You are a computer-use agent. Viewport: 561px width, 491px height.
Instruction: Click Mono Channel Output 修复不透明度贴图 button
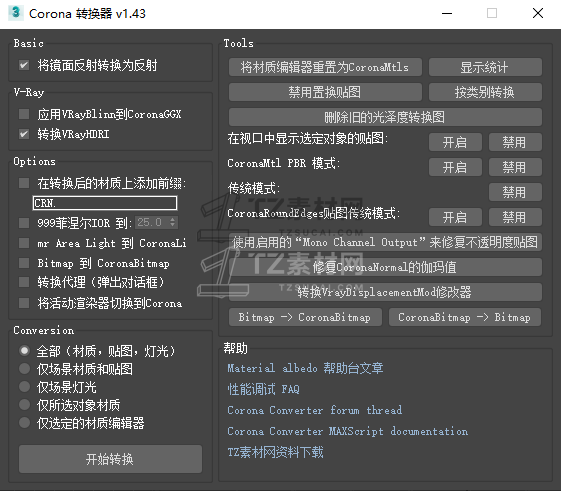click(385, 242)
